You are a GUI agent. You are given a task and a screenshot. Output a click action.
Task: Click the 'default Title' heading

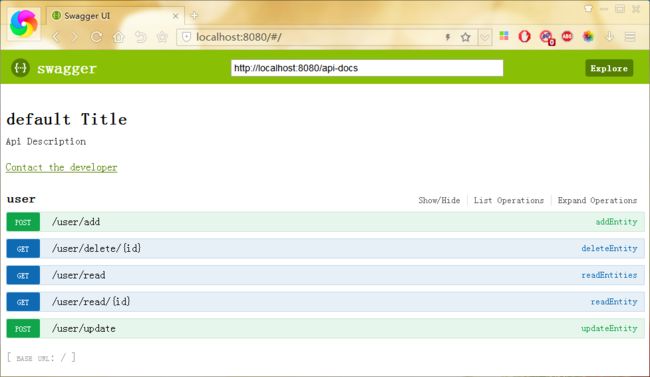point(67,119)
